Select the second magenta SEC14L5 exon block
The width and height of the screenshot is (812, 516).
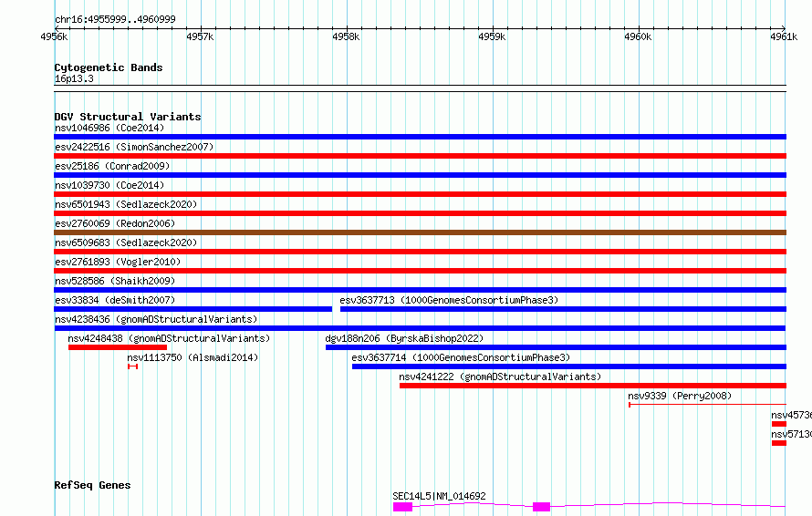541,507
